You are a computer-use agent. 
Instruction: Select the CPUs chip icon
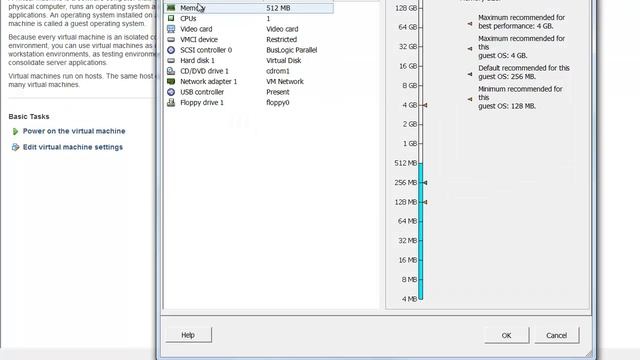pos(171,18)
